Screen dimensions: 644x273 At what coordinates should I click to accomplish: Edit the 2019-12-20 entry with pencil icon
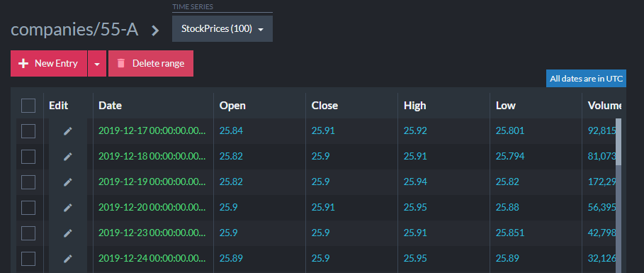[x=68, y=208]
